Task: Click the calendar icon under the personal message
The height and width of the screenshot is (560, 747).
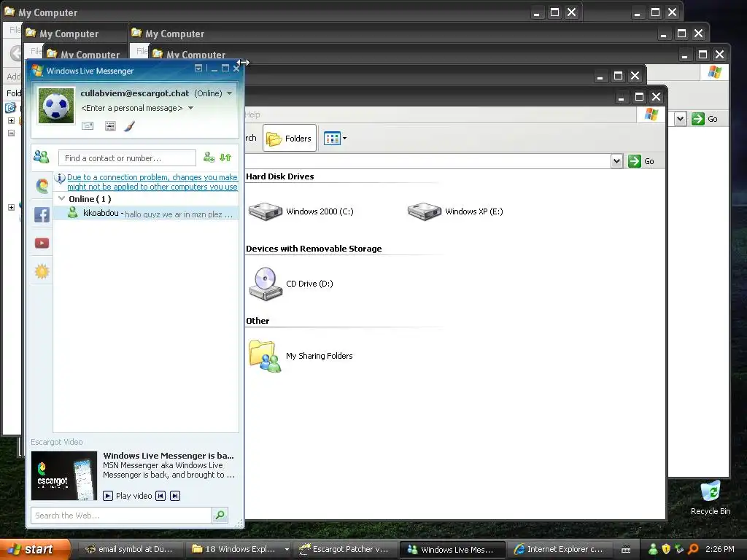Action: (x=110, y=125)
